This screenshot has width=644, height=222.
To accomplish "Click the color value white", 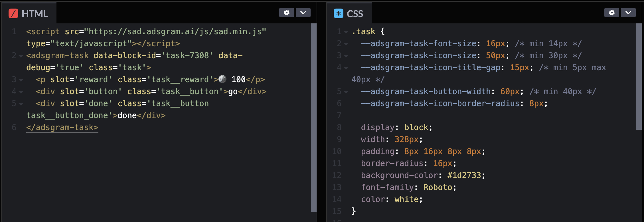I will click(406, 199).
